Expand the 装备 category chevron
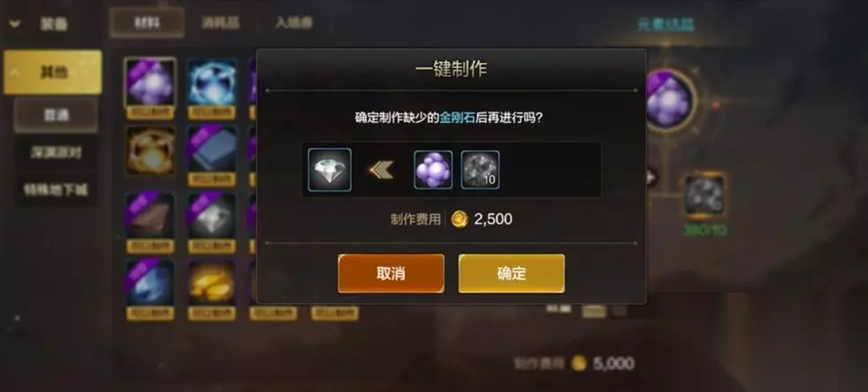The height and width of the screenshot is (392, 868). [x=14, y=24]
